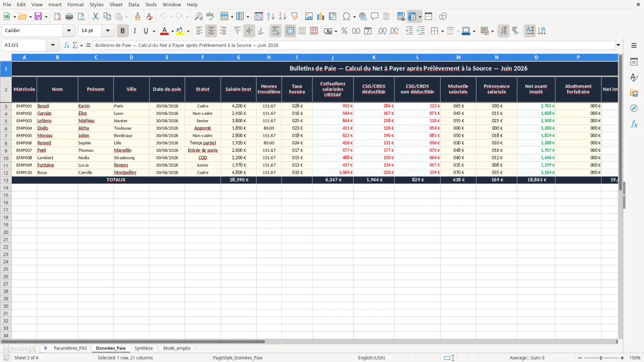644x362 pixels.
Task: Insert a comment
Action: pyautogui.click(x=375, y=17)
